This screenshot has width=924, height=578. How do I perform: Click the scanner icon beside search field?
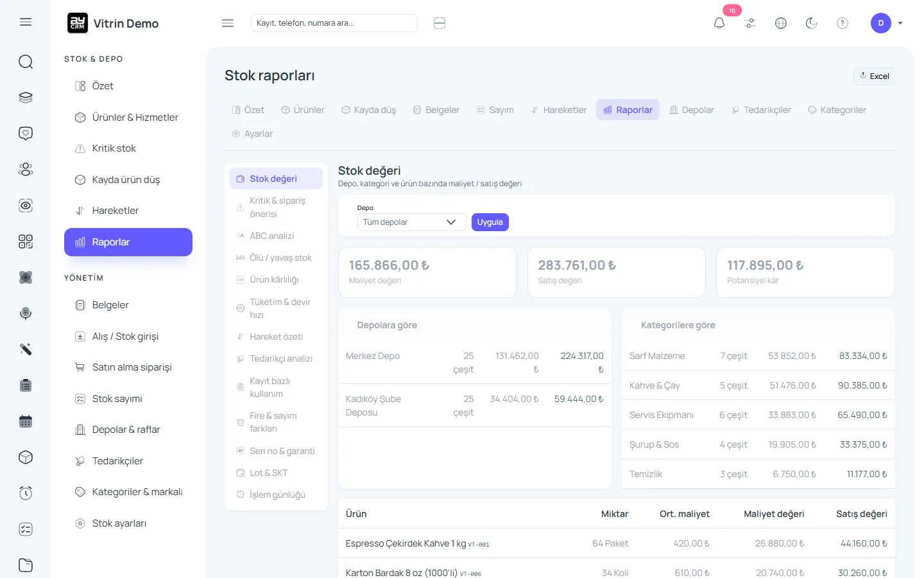click(440, 23)
